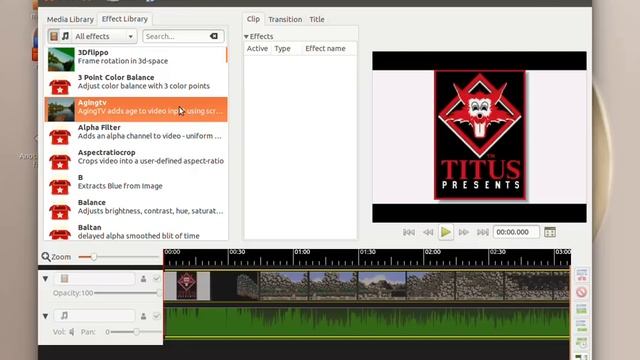
Task: Toggle the video track checkmark
Action: pos(156,279)
